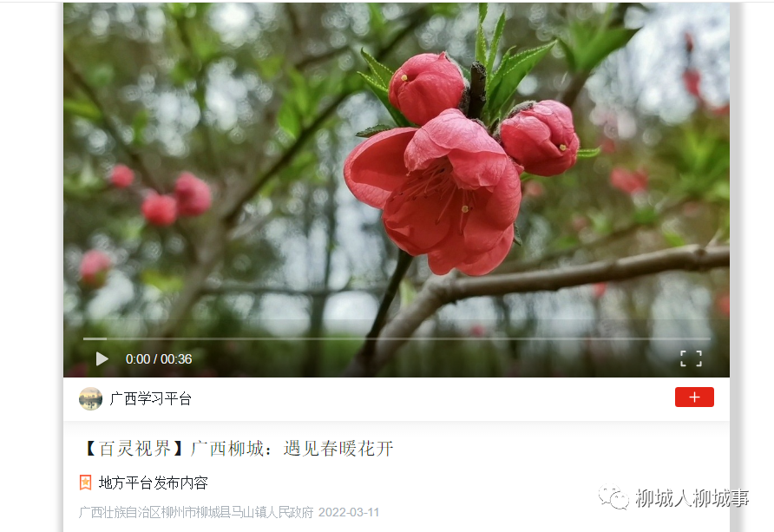Select the 地方平台发布内容 label

click(153, 483)
